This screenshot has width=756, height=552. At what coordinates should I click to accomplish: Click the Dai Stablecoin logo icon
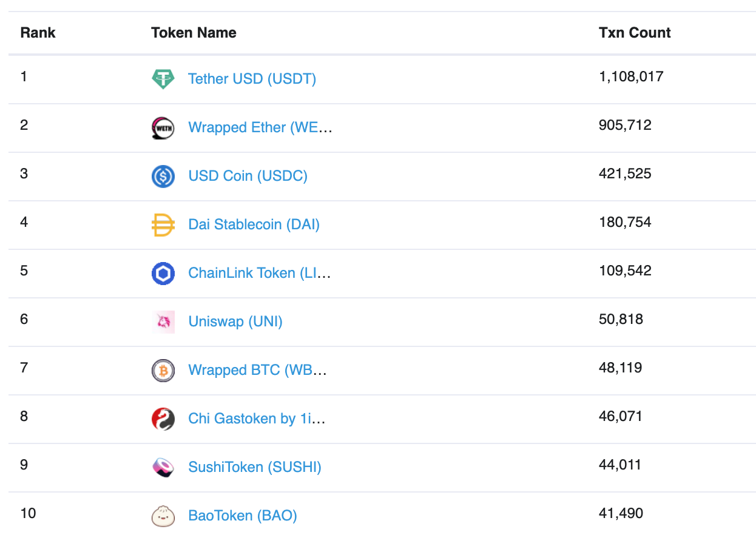click(x=163, y=224)
